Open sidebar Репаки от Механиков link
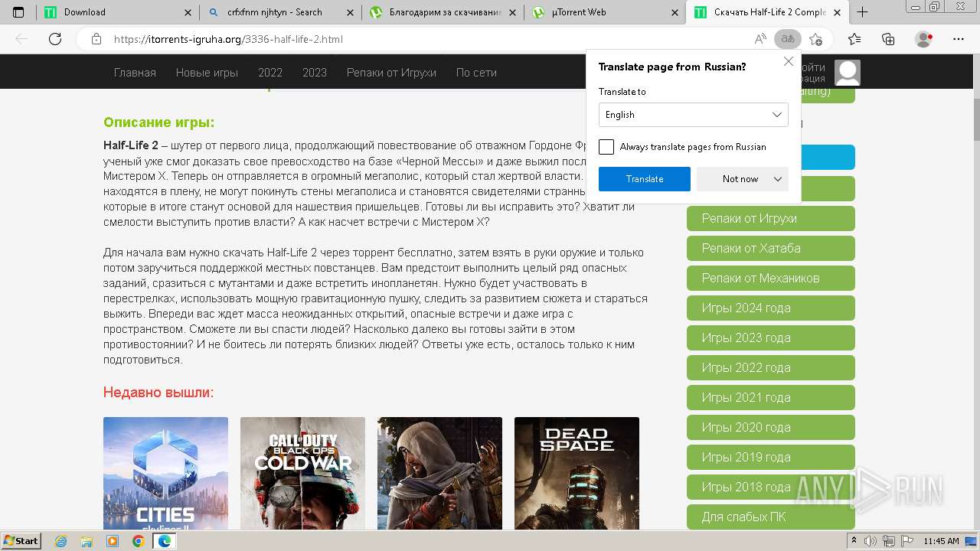 coord(771,278)
